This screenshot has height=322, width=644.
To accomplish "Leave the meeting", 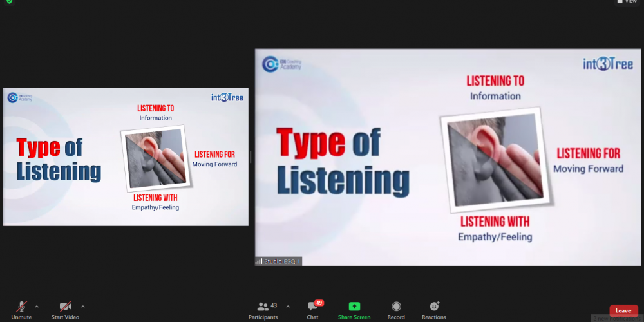I will [623, 310].
